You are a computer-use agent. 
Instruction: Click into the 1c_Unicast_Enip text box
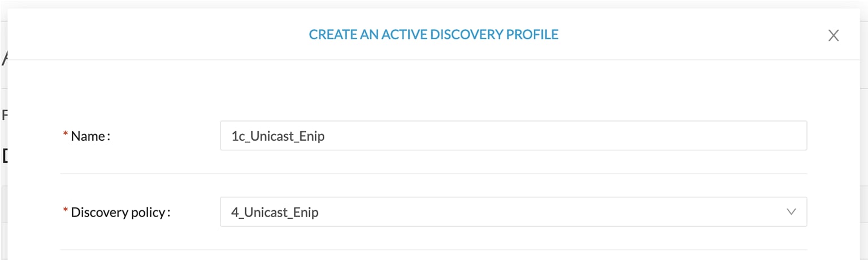[x=513, y=136]
